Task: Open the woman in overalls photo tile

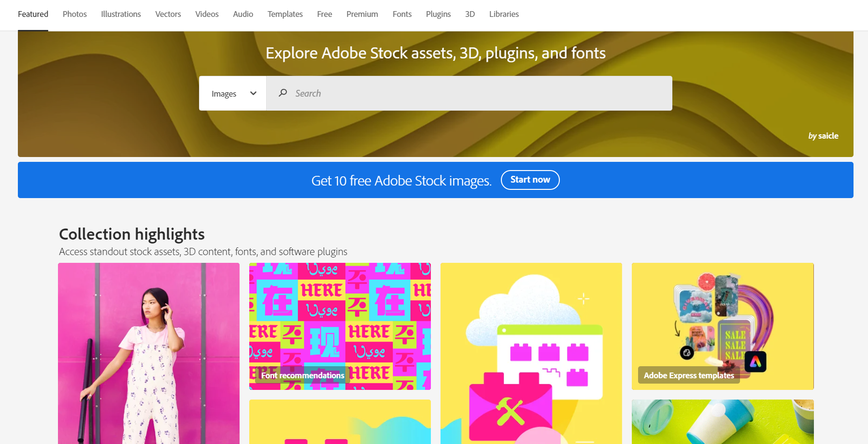Action: click(x=149, y=353)
